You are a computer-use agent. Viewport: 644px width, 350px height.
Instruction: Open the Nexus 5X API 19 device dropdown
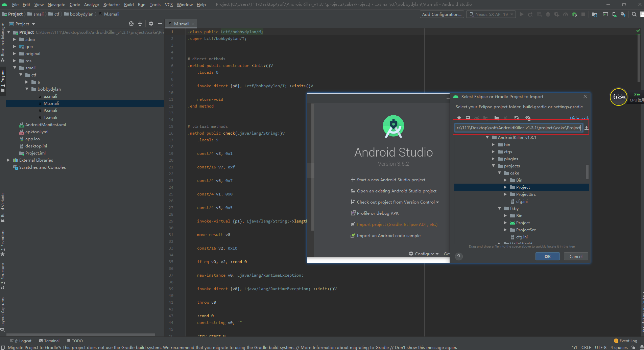tap(491, 14)
